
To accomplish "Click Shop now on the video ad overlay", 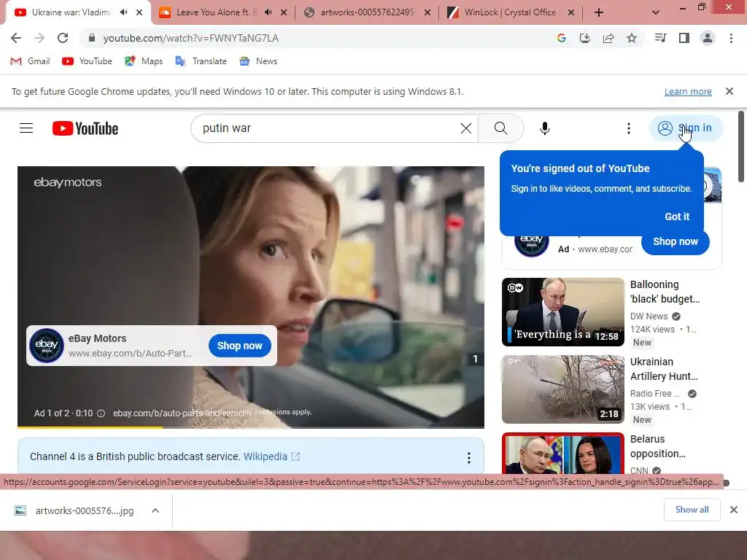I will [239, 346].
